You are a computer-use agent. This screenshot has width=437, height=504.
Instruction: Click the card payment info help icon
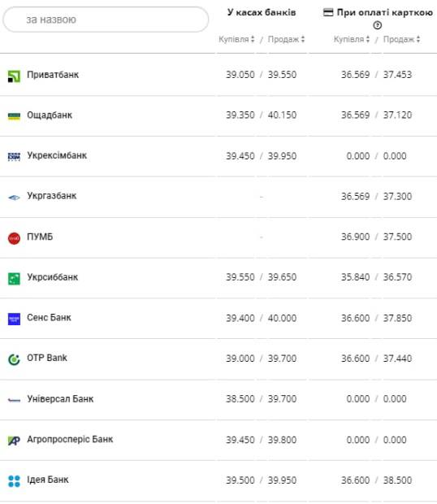tap(378, 25)
